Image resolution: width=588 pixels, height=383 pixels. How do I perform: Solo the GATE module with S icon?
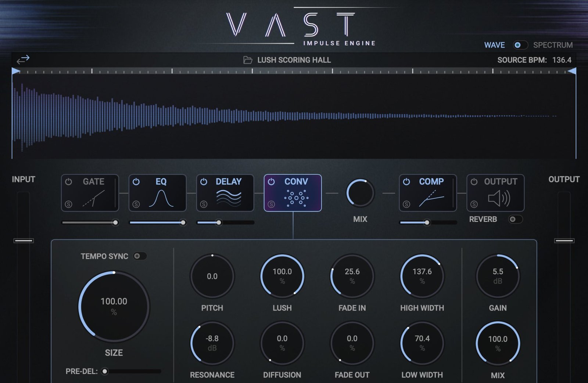coord(68,204)
